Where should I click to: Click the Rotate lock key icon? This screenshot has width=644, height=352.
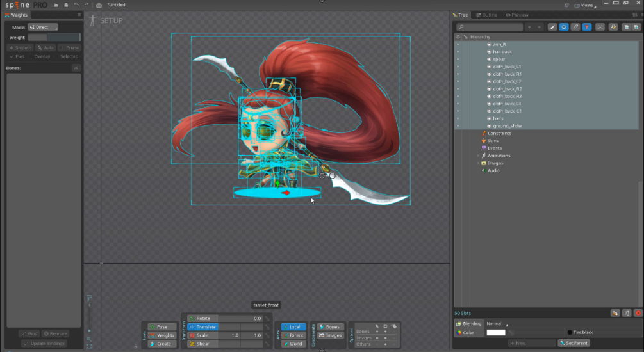pos(267,318)
